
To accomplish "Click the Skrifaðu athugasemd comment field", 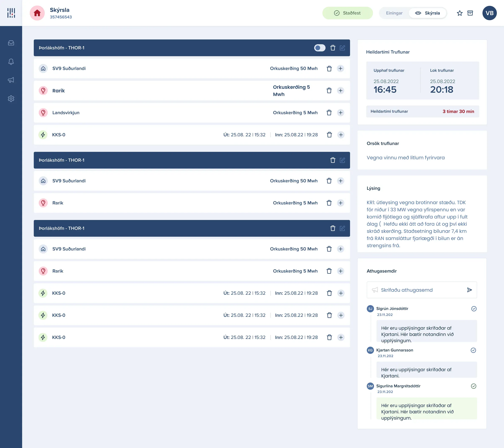I will pyautogui.click(x=422, y=290).
